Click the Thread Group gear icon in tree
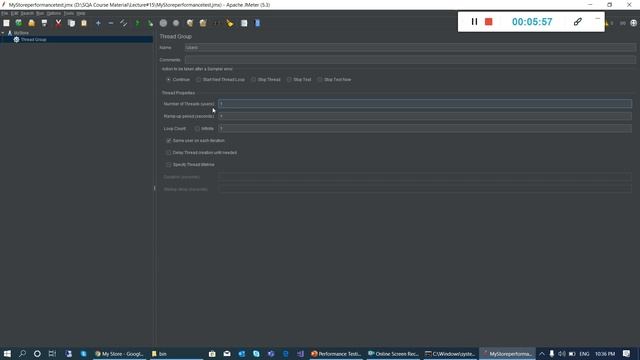 16,40
